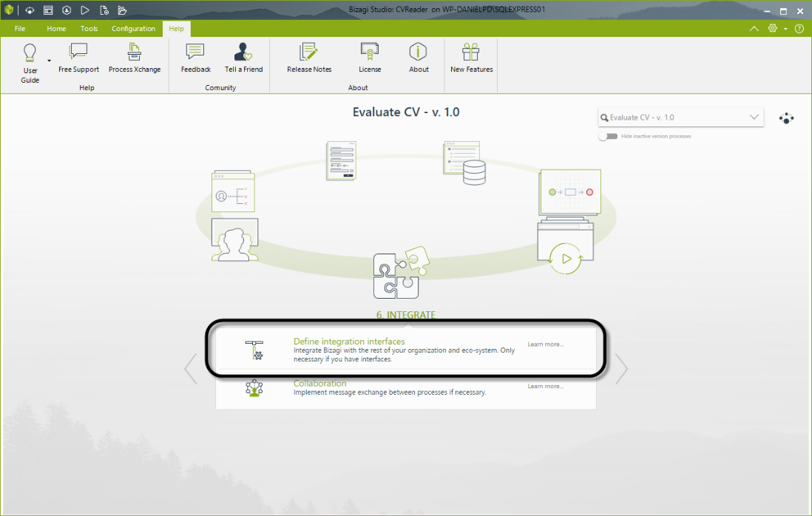Go to next wizard step arrow
Viewport: 812px width, 516px height.
click(x=621, y=368)
